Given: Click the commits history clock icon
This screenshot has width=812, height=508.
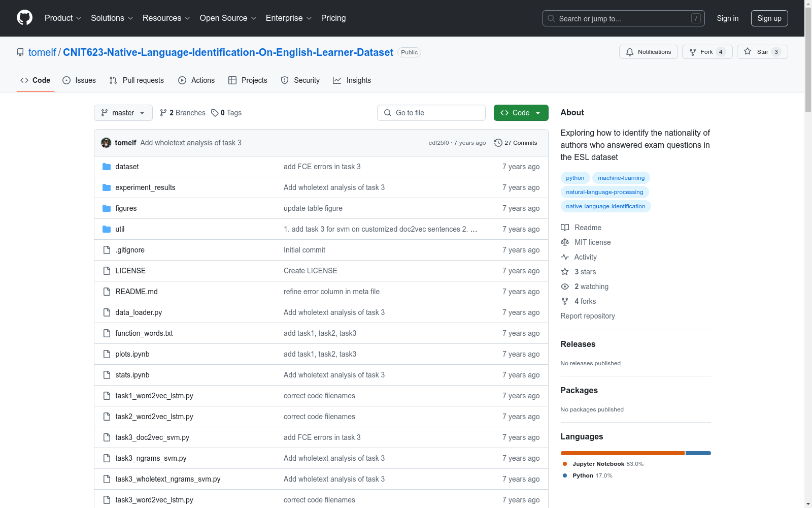Looking at the screenshot, I should tap(498, 143).
